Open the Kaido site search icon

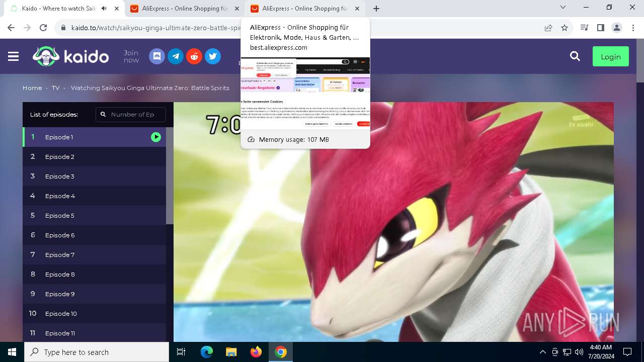coord(575,56)
